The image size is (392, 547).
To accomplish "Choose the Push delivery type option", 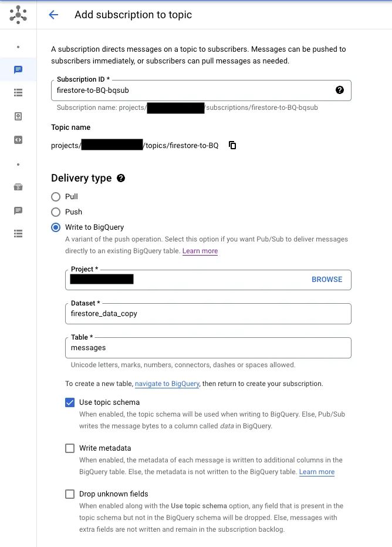I will [56, 212].
